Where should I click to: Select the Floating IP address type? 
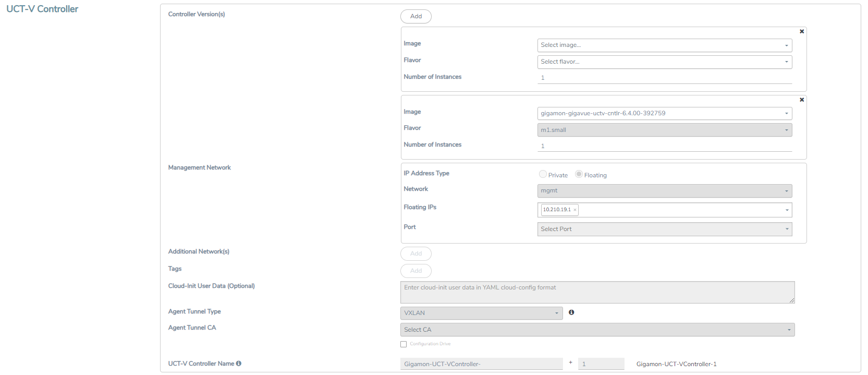(579, 174)
